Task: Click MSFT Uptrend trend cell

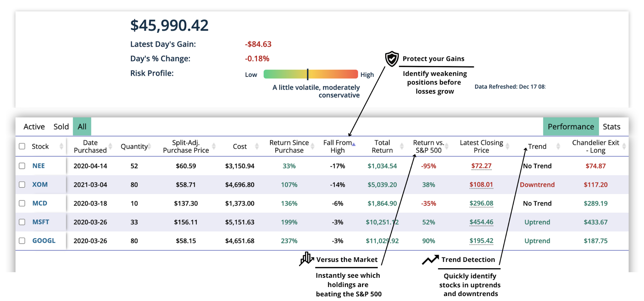Action: (537, 222)
